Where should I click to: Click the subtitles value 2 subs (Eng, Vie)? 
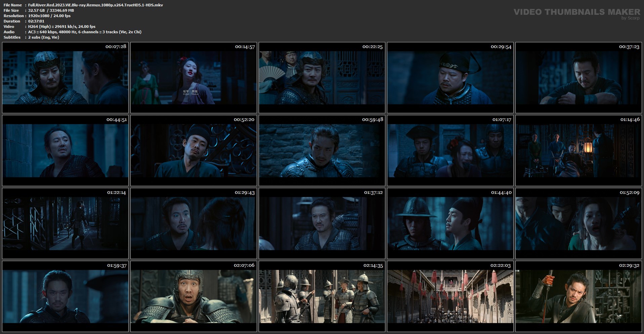point(44,37)
